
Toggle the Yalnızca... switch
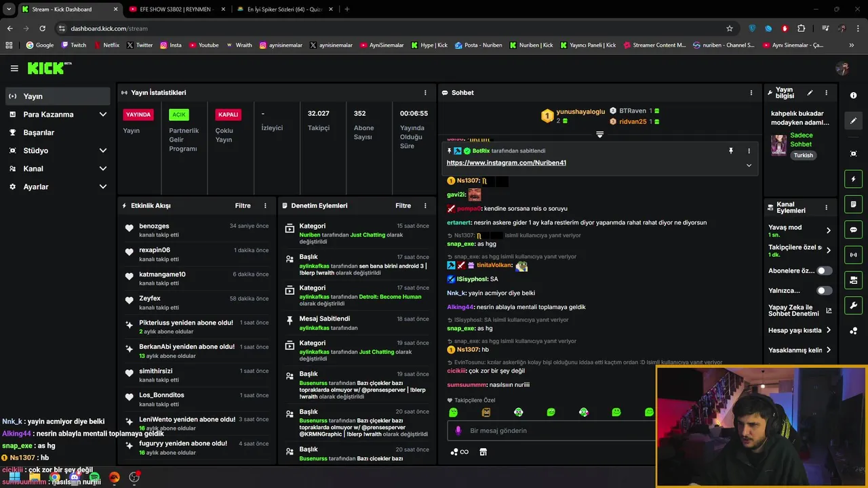coord(824,291)
